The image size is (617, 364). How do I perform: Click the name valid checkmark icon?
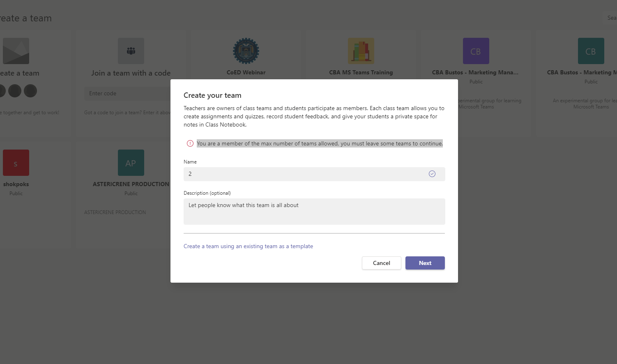tap(432, 174)
